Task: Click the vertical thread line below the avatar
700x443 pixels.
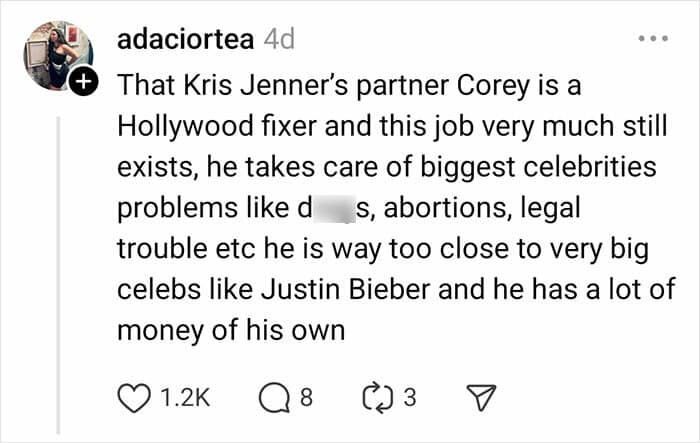Action: [58, 275]
